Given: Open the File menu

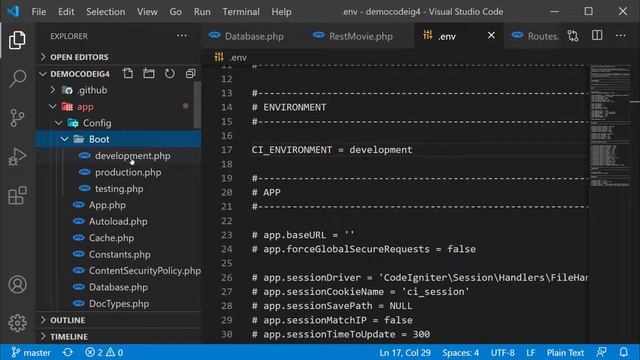Looking at the screenshot, I should tap(39, 11).
